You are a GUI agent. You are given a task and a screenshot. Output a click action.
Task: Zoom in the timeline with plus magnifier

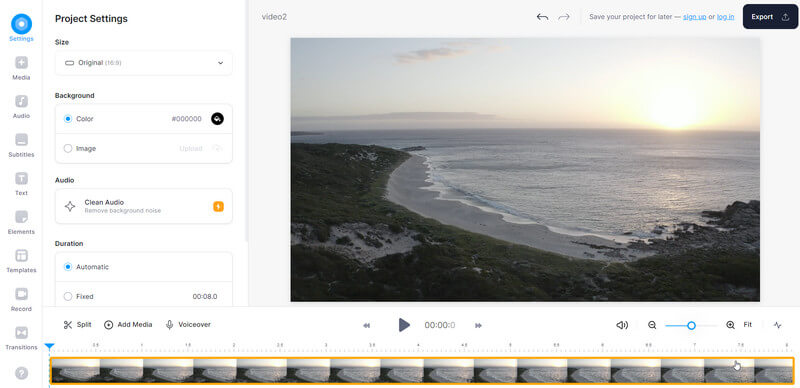tap(731, 325)
